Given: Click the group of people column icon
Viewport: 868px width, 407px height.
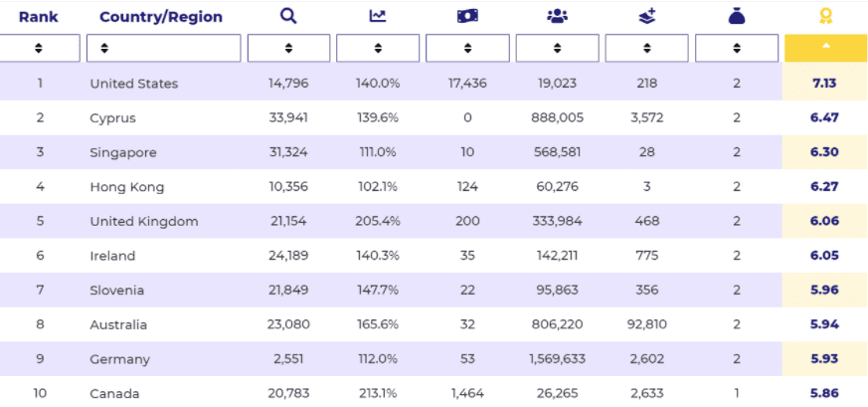Looking at the screenshot, I should [x=557, y=16].
